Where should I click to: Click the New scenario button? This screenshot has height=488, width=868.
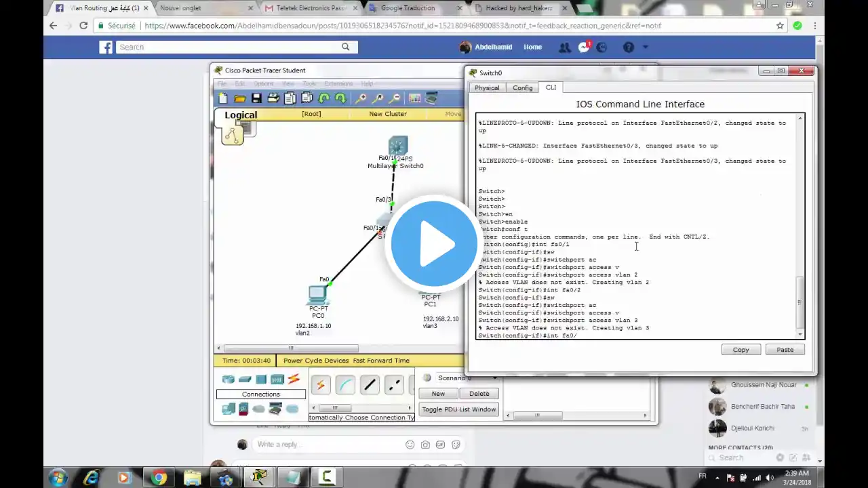click(x=438, y=393)
